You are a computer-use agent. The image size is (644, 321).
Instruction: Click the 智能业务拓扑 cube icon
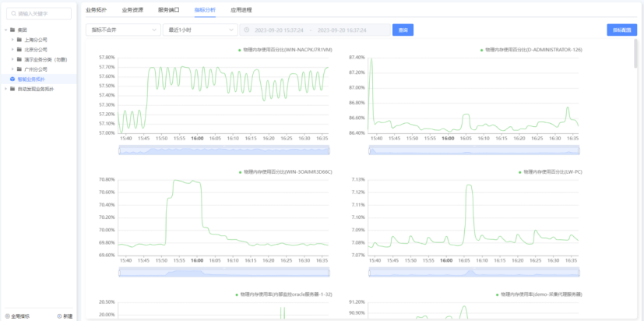pos(12,79)
